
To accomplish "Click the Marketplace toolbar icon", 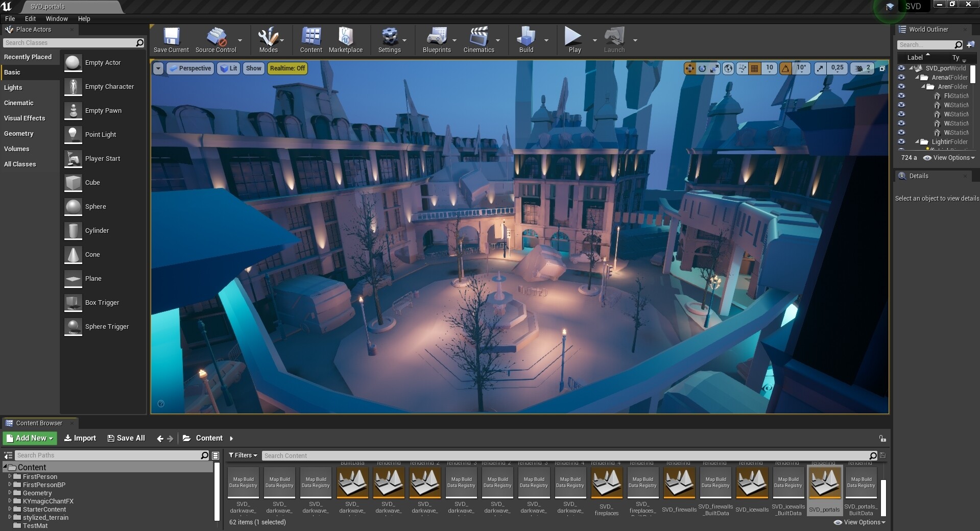I will pyautogui.click(x=346, y=36).
